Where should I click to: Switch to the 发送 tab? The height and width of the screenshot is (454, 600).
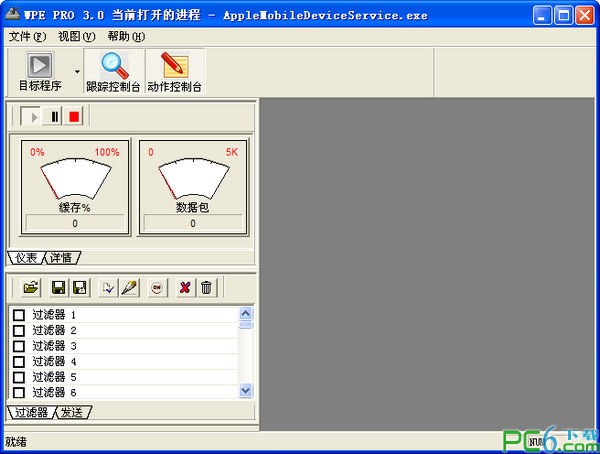pos(73,412)
